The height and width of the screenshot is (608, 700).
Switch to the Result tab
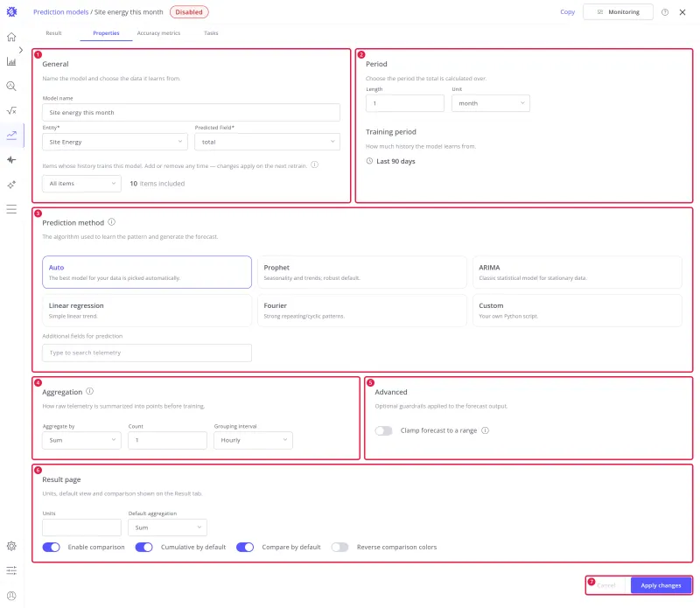click(53, 33)
